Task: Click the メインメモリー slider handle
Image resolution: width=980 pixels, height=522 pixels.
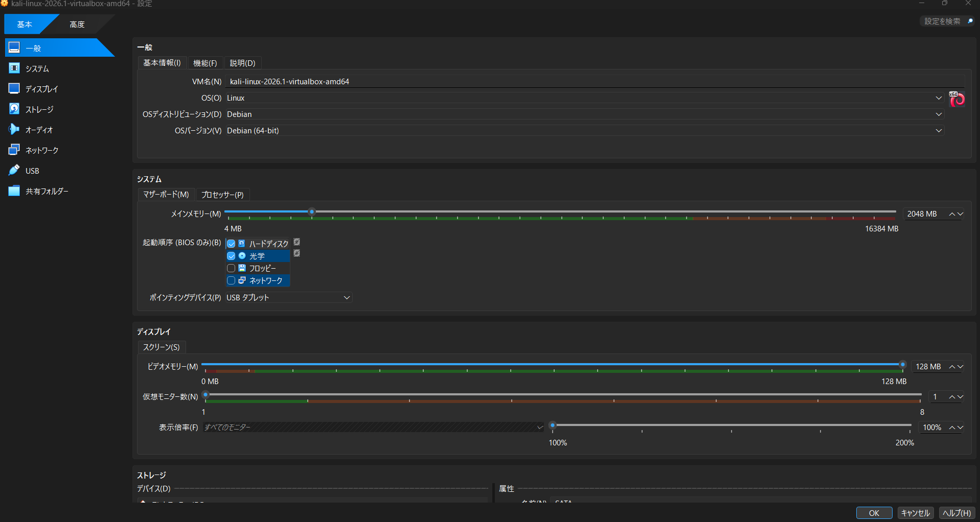Action: (311, 211)
